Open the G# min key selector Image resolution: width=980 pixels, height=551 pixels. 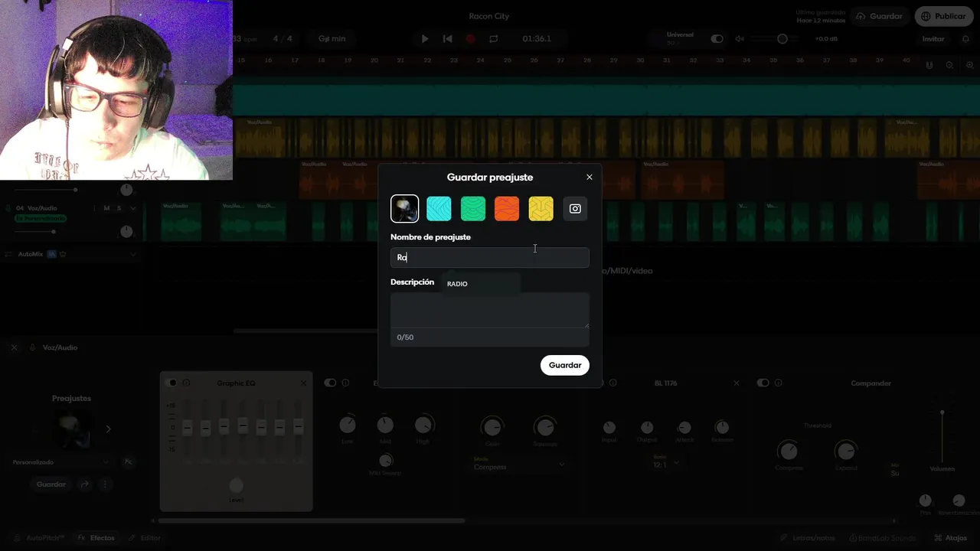click(x=332, y=38)
